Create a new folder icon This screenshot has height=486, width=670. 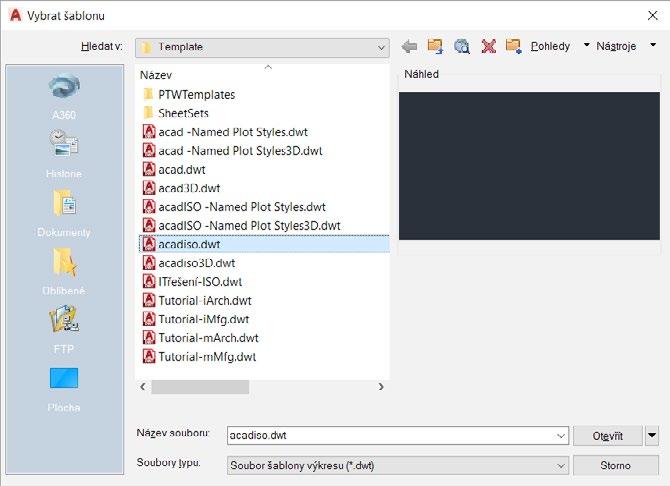(513, 46)
